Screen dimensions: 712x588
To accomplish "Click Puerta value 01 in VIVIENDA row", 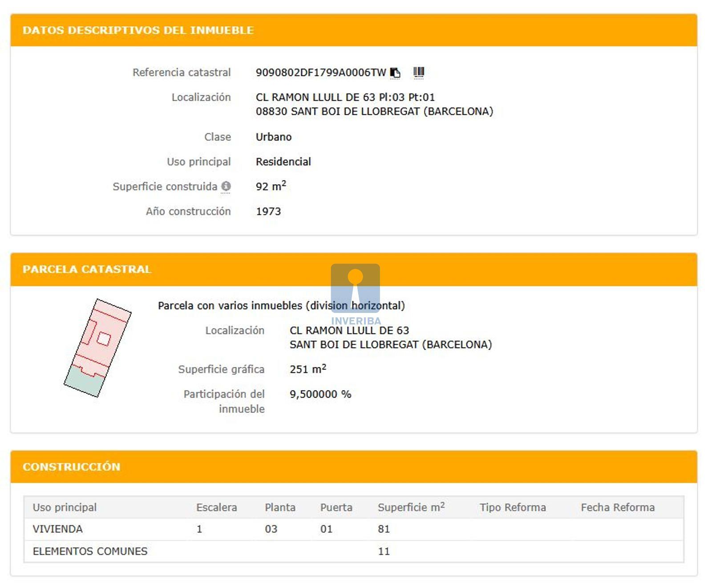I will point(326,529).
